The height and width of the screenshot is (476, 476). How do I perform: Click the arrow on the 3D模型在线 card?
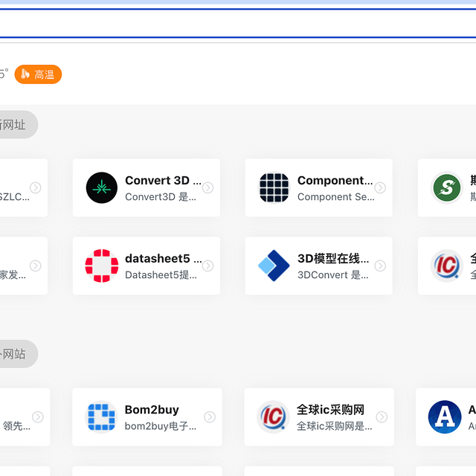tap(380, 266)
